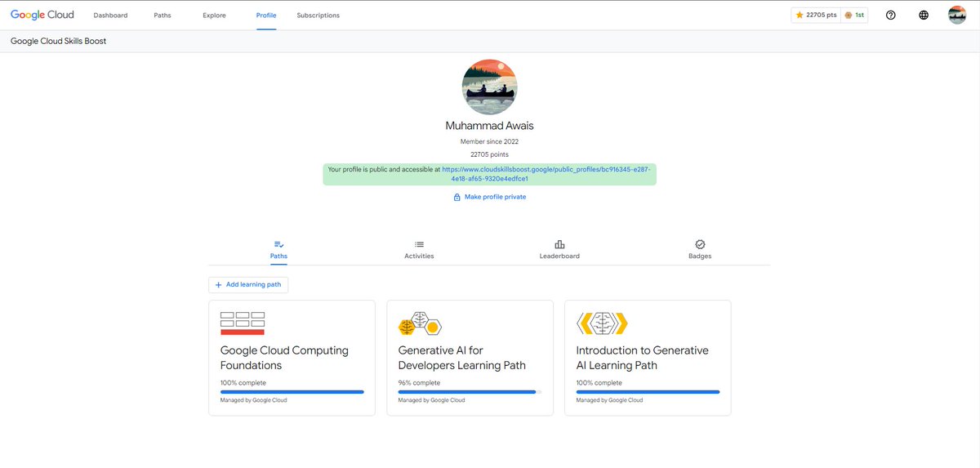980x468 pixels.
Task: Click the 96% complete progress bar
Action: (470, 392)
